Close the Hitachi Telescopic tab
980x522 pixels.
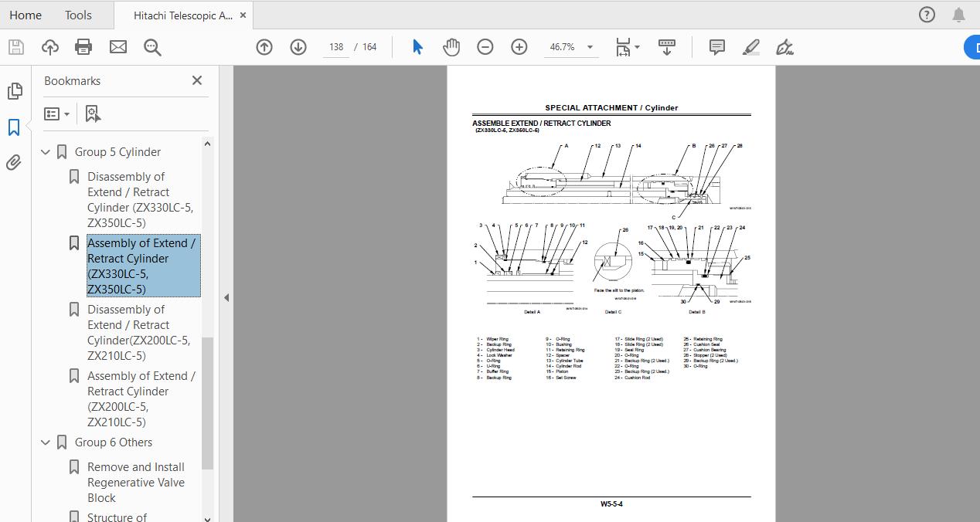(x=243, y=15)
